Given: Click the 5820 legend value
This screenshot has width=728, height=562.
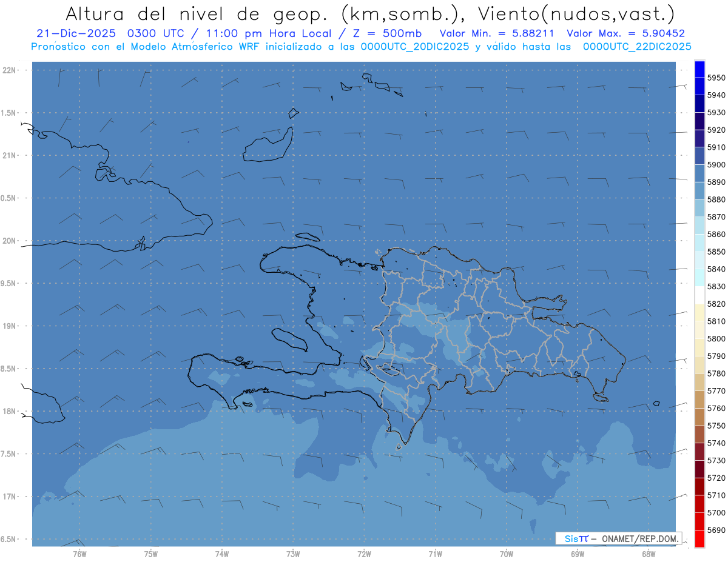Looking at the screenshot, I should [716, 304].
